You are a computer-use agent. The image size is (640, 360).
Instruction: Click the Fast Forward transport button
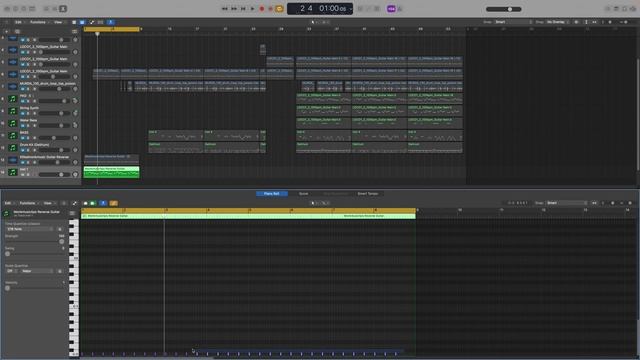tap(234, 9)
